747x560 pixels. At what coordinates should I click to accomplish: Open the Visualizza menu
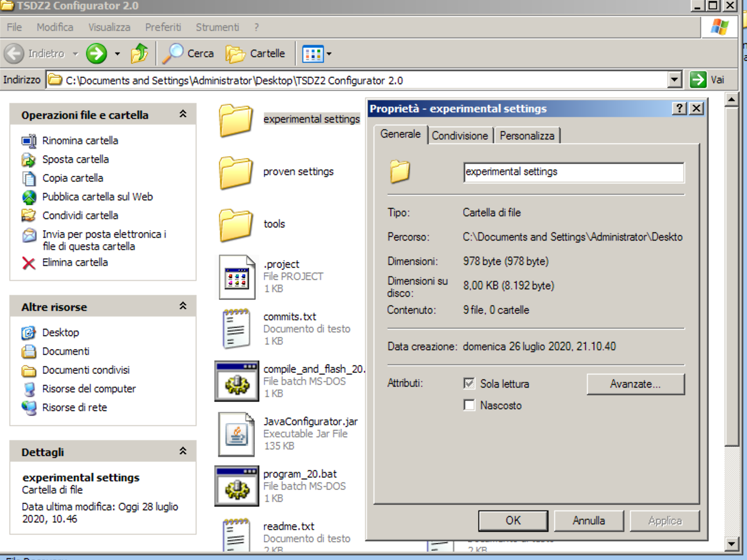(109, 27)
